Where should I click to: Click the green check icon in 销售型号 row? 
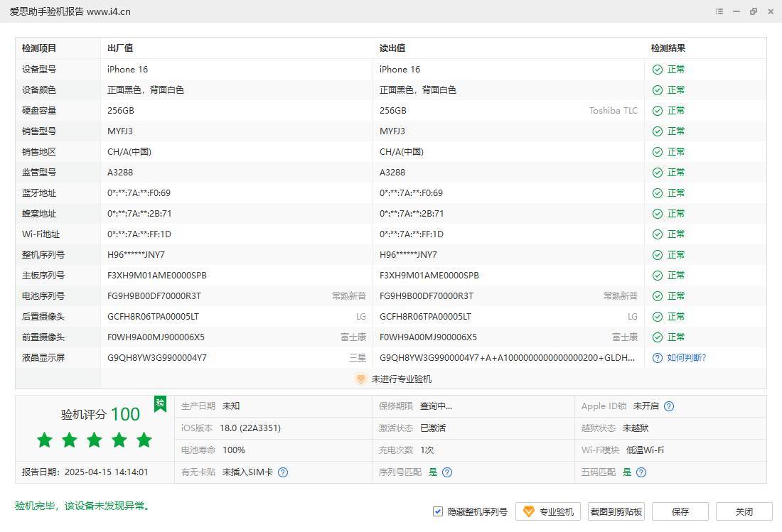[x=658, y=131]
